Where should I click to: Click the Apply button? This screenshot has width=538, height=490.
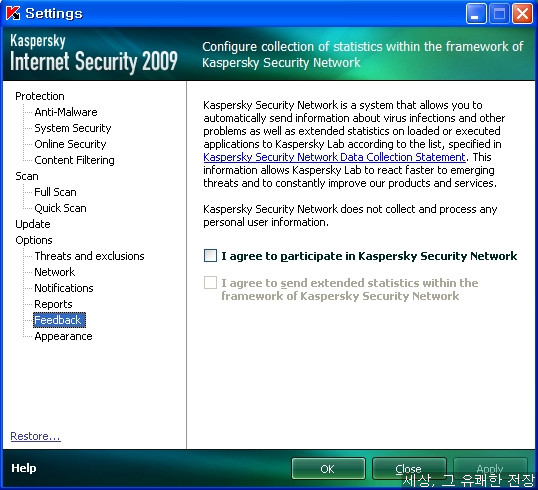pos(490,468)
